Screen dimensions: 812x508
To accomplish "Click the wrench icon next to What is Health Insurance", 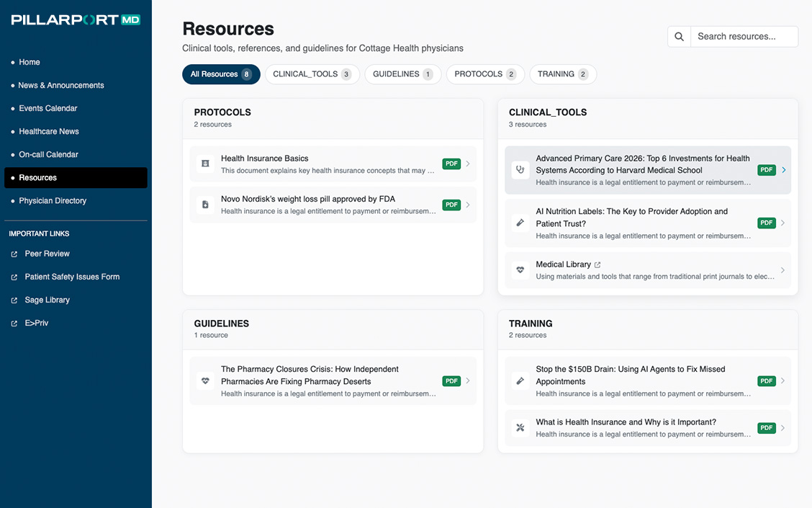I will click(x=520, y=427).
